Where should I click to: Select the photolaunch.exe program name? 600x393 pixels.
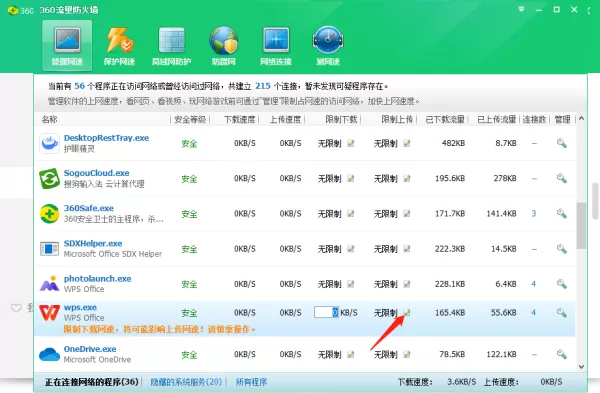tap(98, 279)
